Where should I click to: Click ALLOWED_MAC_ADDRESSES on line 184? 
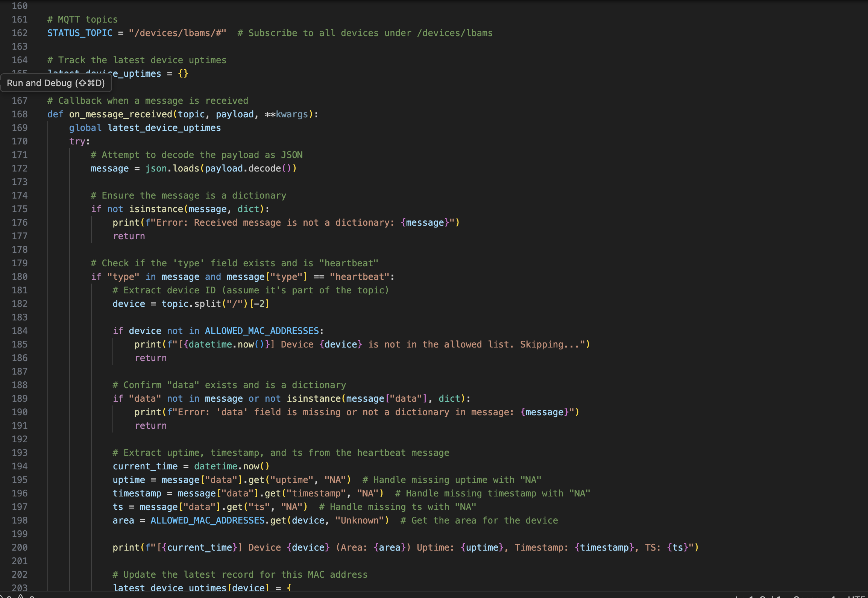(262, 331)
